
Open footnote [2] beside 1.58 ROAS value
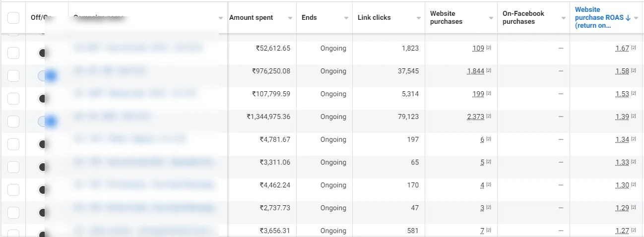coord(634,70)
